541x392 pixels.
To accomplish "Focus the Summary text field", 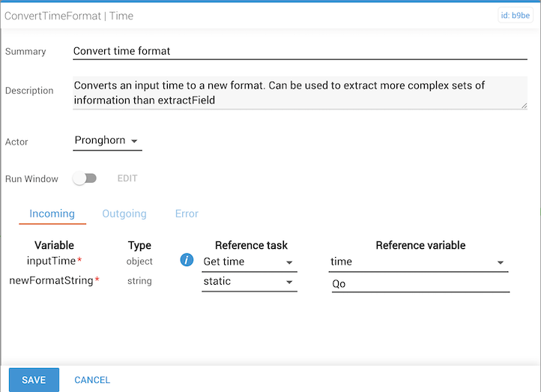I will pos(300,51).
